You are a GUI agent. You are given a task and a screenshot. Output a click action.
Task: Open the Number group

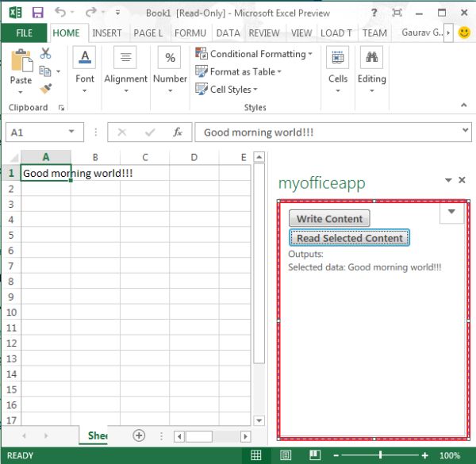tap(170, 70)
